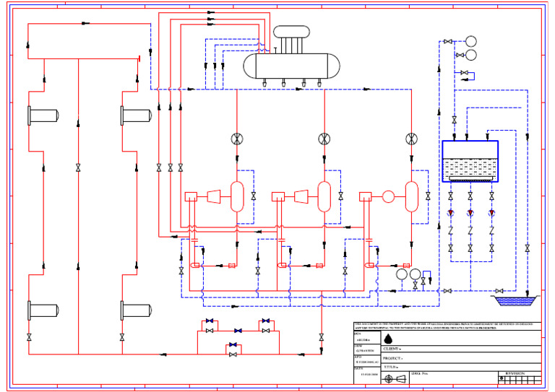Click the top-right blue valve in bypass assembly
Viewport: 555px width, 392px height.
coord(266,321)
